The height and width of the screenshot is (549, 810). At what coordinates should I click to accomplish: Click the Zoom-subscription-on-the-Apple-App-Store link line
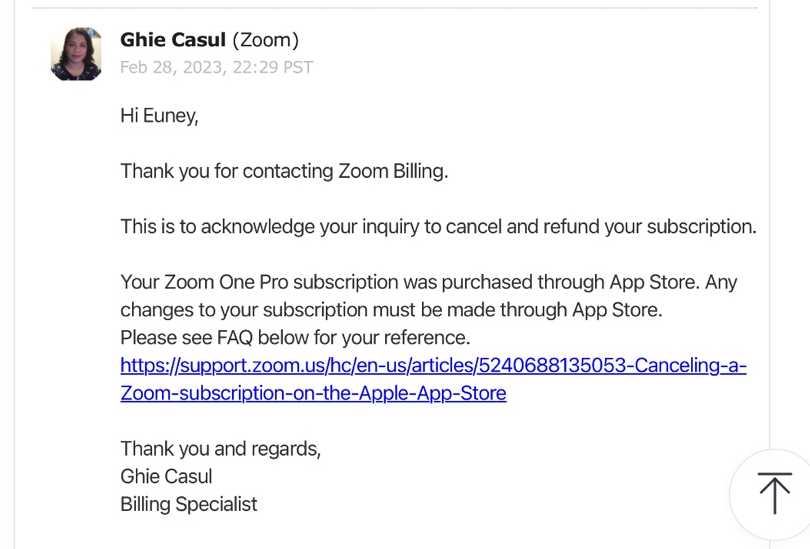[313, 393]
